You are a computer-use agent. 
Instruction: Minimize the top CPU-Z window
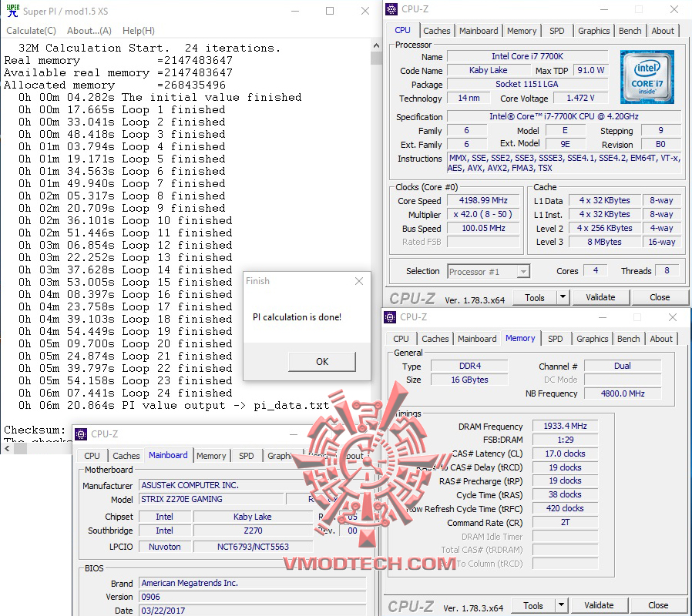pyautogui.click(x=604, y=9)
